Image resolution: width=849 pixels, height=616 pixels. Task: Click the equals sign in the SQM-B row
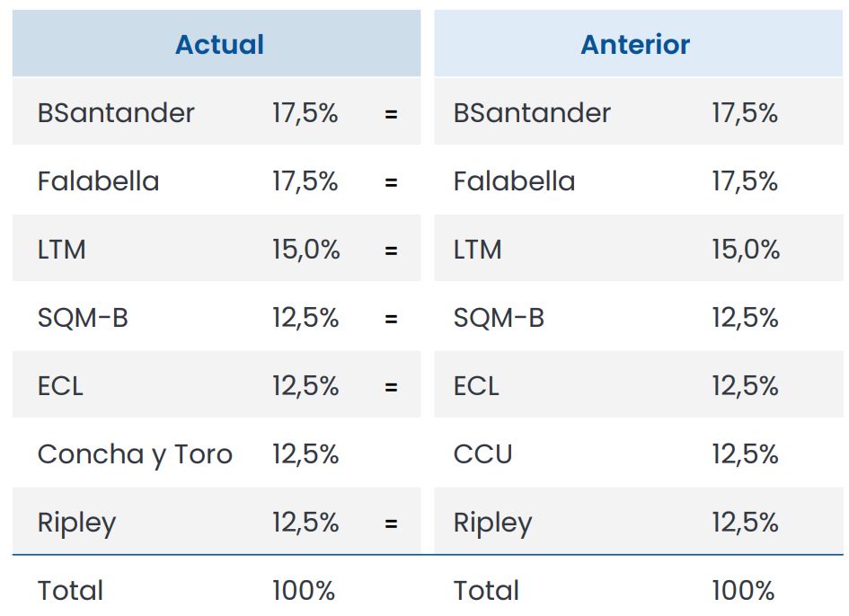tap(391, 319)
